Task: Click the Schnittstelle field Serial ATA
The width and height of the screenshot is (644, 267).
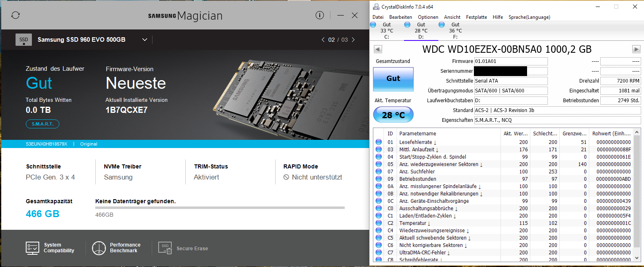Action: [x=511, y=81]
